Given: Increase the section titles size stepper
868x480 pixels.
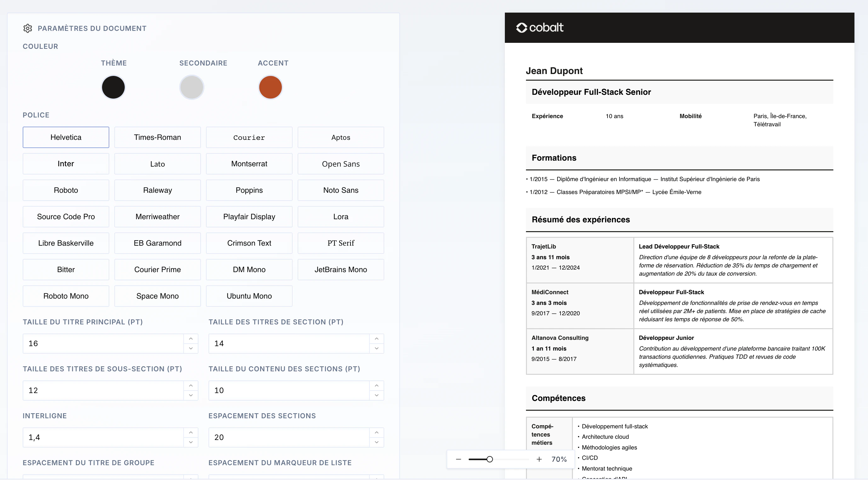Looking at the screenshot, I should point(377,339).
